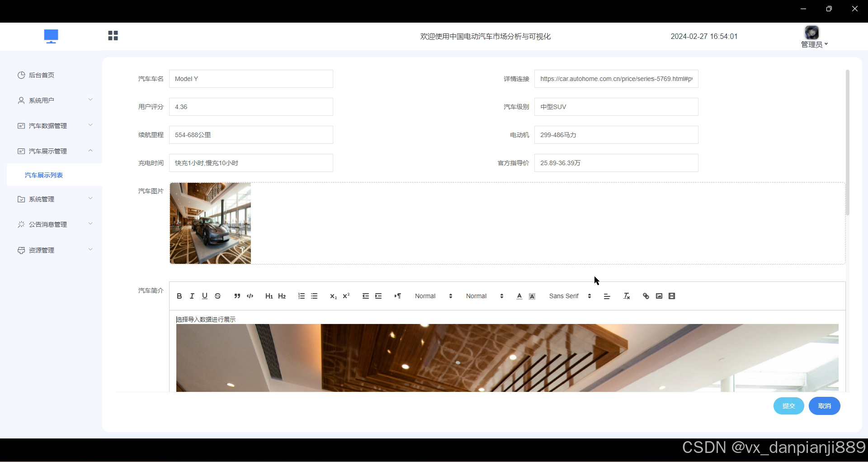Expand the 资源管理 sidebar menu
Image resolution: width=868 pixels, height=462 pixels.
[x=54, y=250]
